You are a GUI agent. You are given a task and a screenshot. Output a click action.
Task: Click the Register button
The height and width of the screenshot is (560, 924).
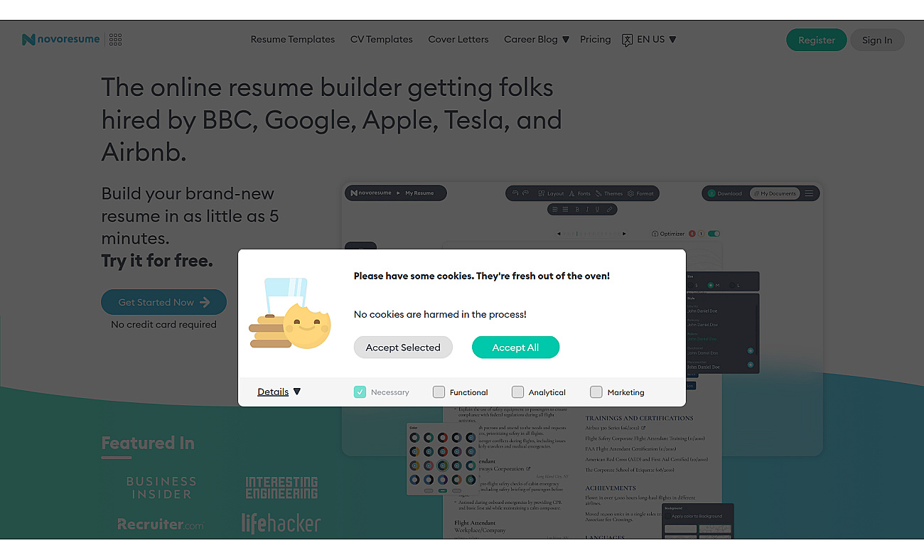817,40
